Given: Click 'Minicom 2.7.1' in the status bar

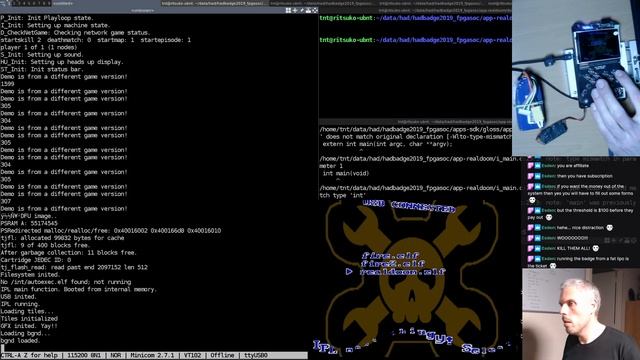Looking at the screenshot, I should click(152, 356).
